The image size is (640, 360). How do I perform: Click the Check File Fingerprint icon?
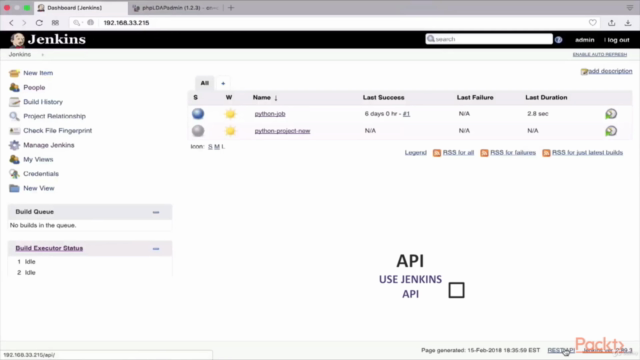(14, 131)
